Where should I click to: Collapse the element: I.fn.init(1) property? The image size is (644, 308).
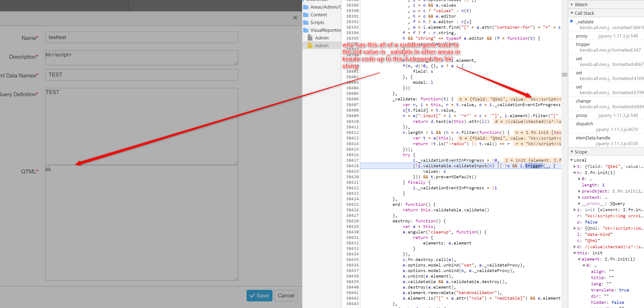tap(579, 259)
